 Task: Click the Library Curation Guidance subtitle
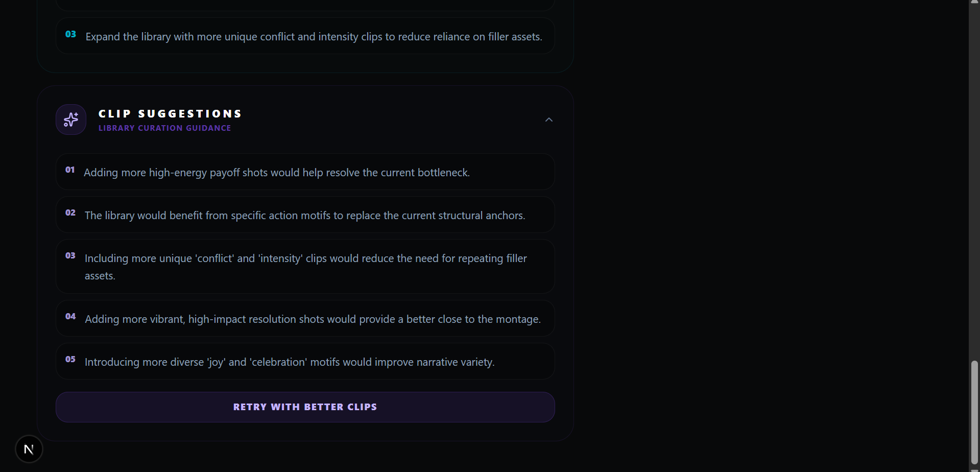164,128
